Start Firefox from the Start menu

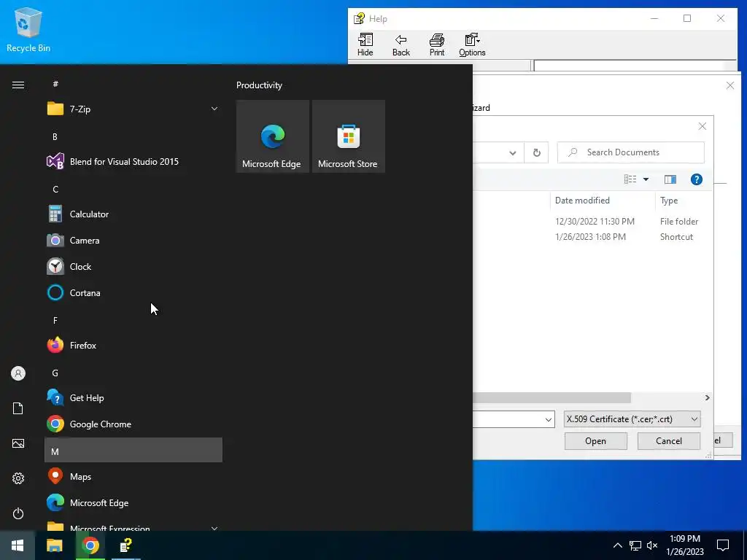[133, 345]
